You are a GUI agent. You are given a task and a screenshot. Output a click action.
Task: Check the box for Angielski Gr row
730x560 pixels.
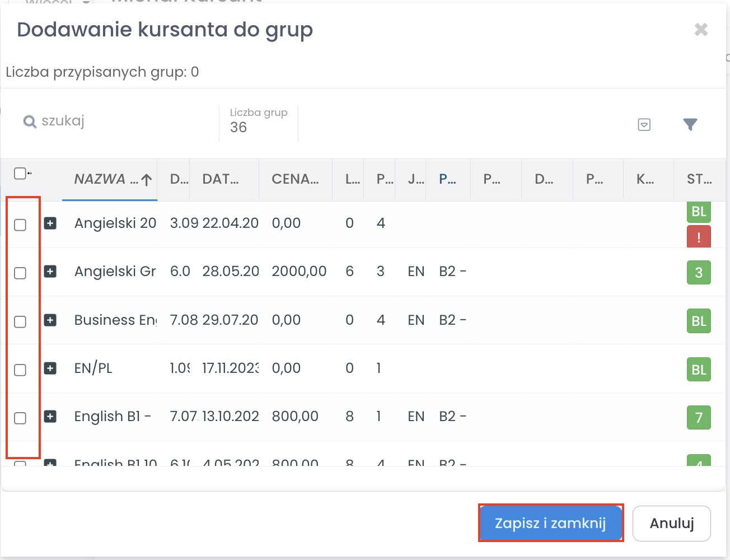click(x=20, y=273)
